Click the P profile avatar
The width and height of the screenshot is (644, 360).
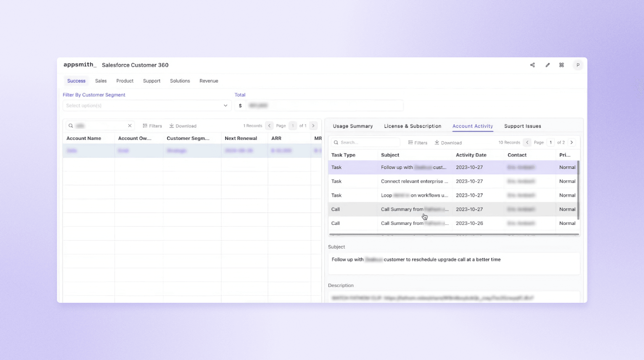[x=578, y=65]
